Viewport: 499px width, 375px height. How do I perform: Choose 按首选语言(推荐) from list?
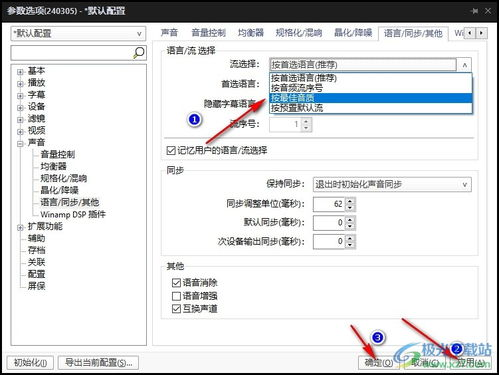point(371,78)
